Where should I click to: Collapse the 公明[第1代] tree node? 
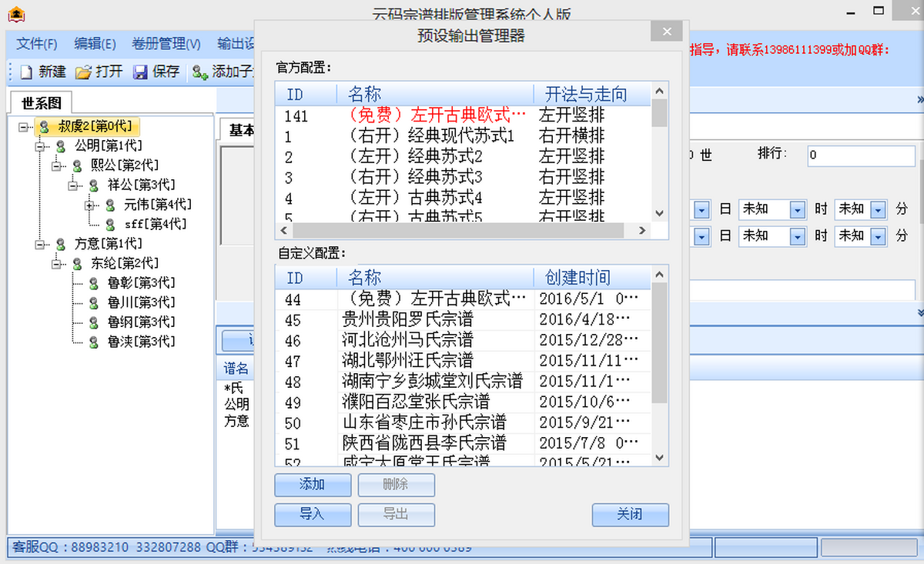(40, 146)
